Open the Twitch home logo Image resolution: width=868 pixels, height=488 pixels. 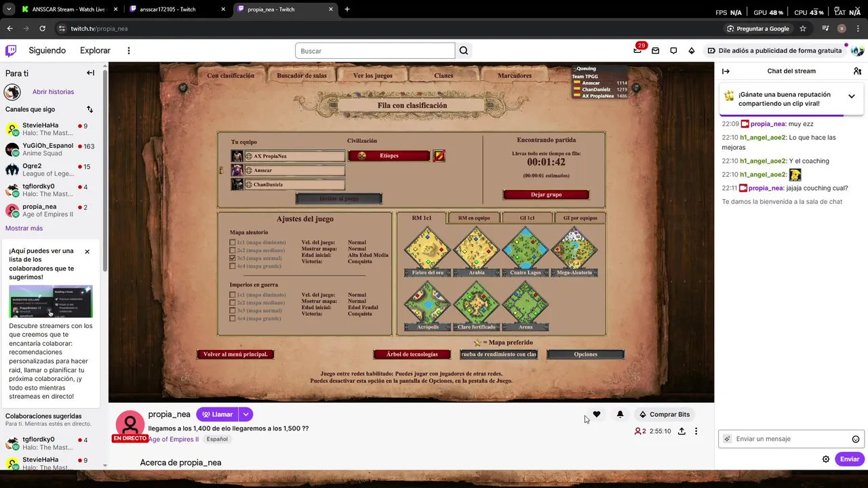[x=11, y=51]
